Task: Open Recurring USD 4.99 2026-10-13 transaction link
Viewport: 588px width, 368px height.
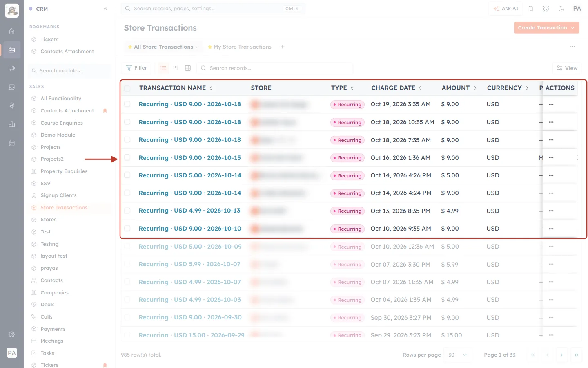Action: pos(189,211)
